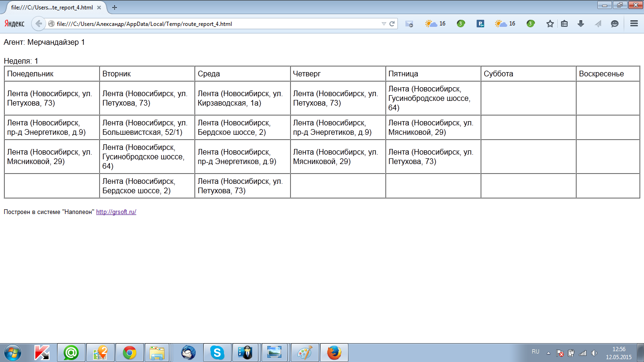
Task: Click the URL address field
Action: click(x=217, y=24)
